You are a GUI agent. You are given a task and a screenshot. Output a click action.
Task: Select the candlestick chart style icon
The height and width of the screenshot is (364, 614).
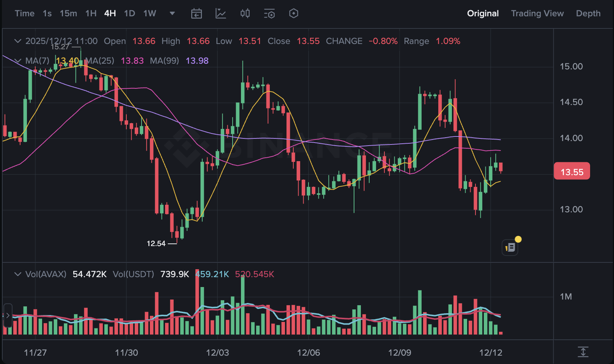(x=245, y=14)
